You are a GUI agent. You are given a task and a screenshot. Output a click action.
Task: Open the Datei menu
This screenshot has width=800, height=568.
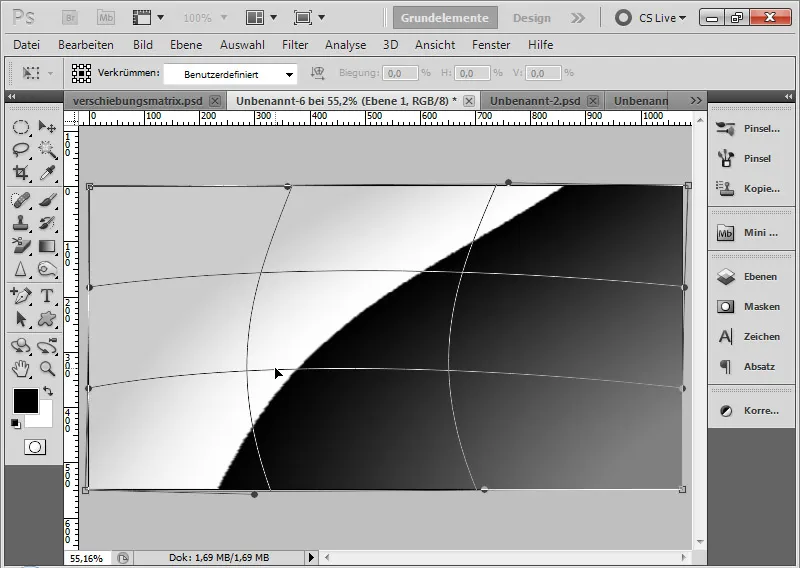[27, 45]
